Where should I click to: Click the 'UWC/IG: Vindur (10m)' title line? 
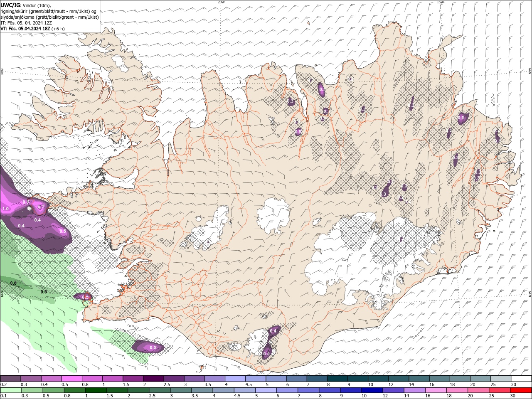pos(26,5)
